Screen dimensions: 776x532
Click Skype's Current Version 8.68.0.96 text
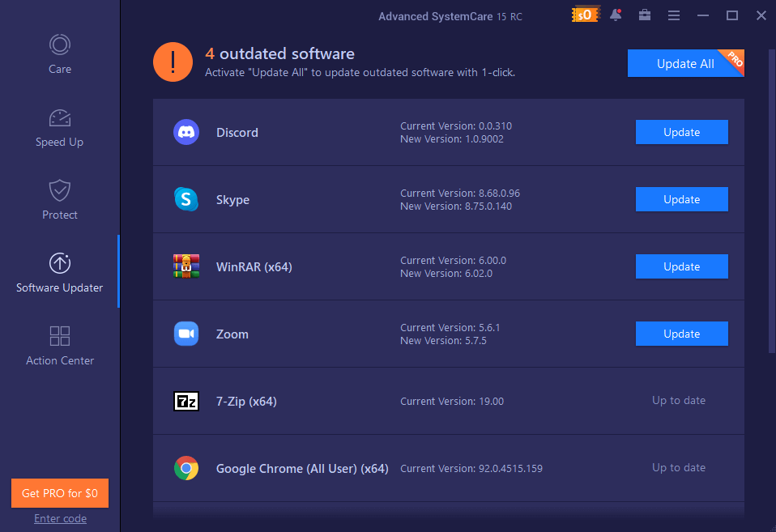[460, 193]
